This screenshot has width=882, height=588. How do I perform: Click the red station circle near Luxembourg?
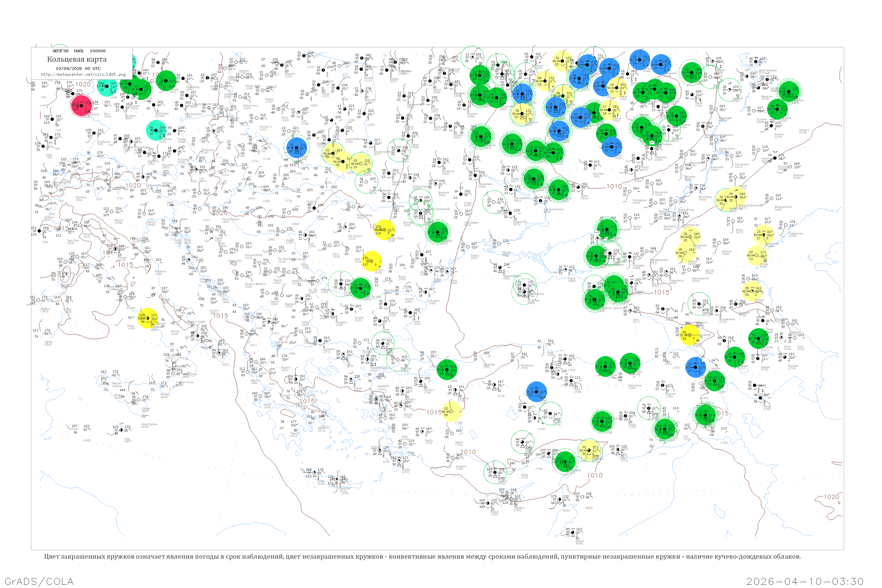click(81, 106)
